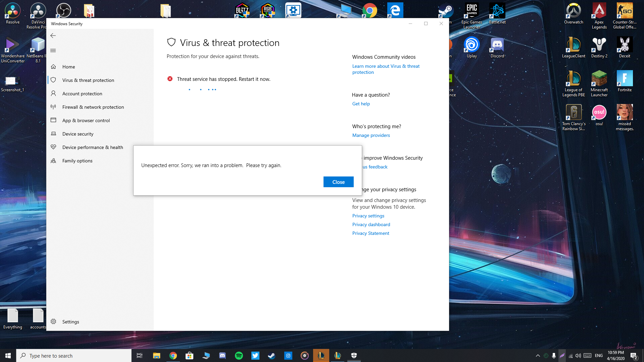The image size is (644, 362).
Task: Toggle the hamburger navigation menu
Action: pos(53,51)
